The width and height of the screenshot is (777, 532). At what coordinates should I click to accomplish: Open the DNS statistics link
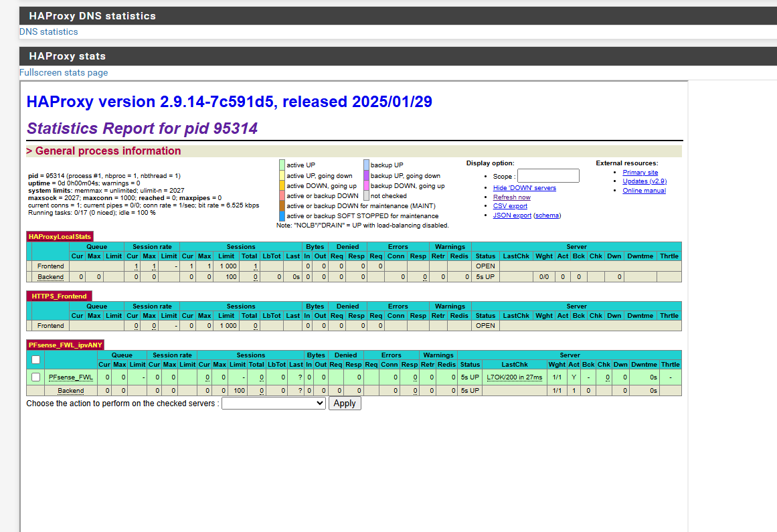point(49,31)
